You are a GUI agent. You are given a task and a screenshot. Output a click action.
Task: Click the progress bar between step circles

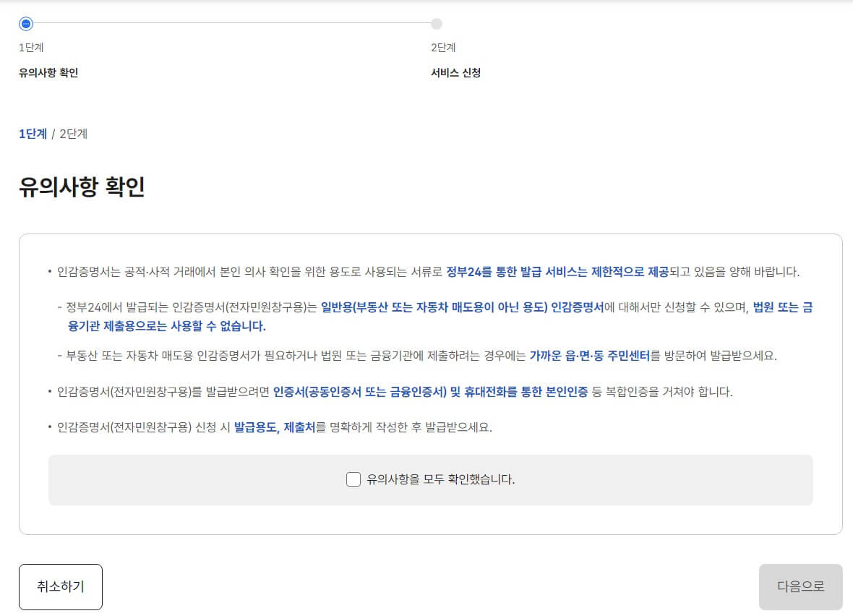(231, 23)
